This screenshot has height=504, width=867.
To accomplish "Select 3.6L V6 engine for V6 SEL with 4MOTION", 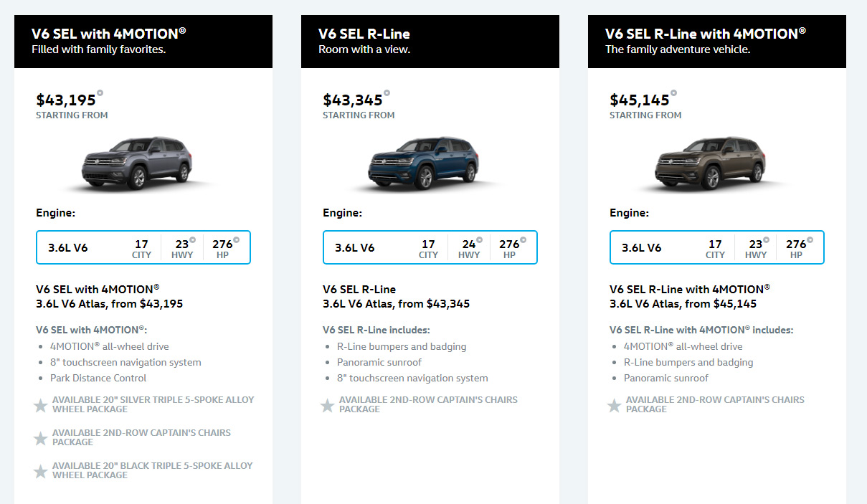I will pos(143,247).
